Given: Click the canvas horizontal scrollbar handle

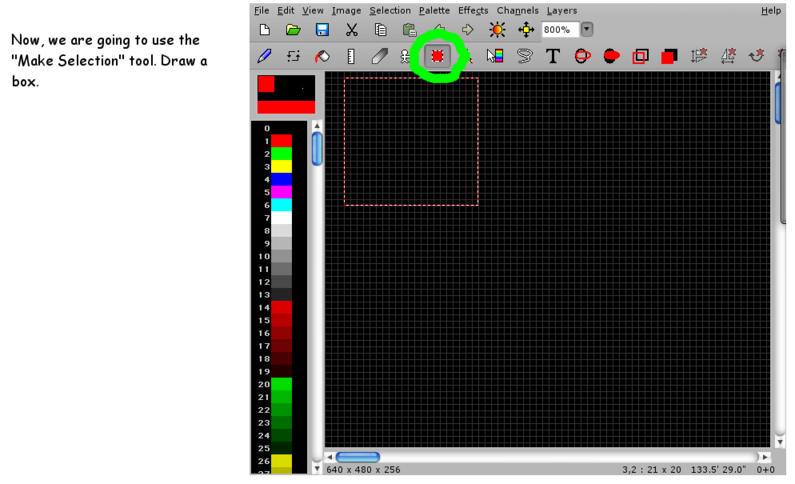Looking at the screenshot, I should click(x=357, y=457).
